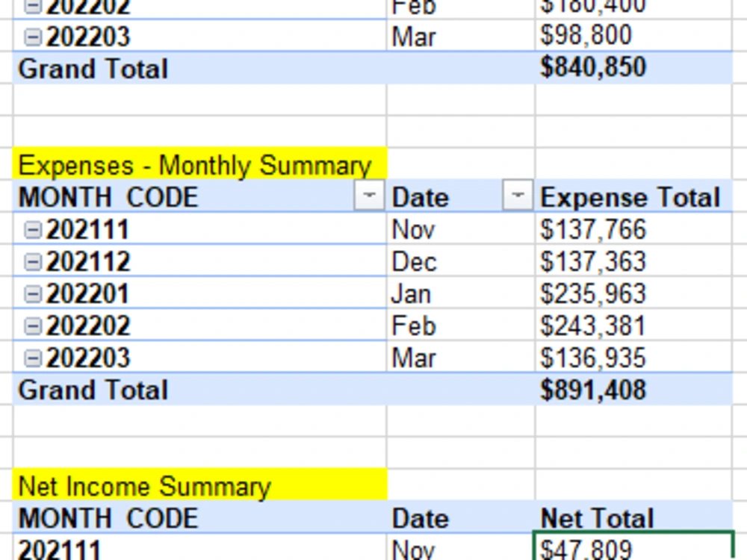Screen dimensions: 747x560
Task: Select the $243,381 expense cell
Action: pos(633,326)
